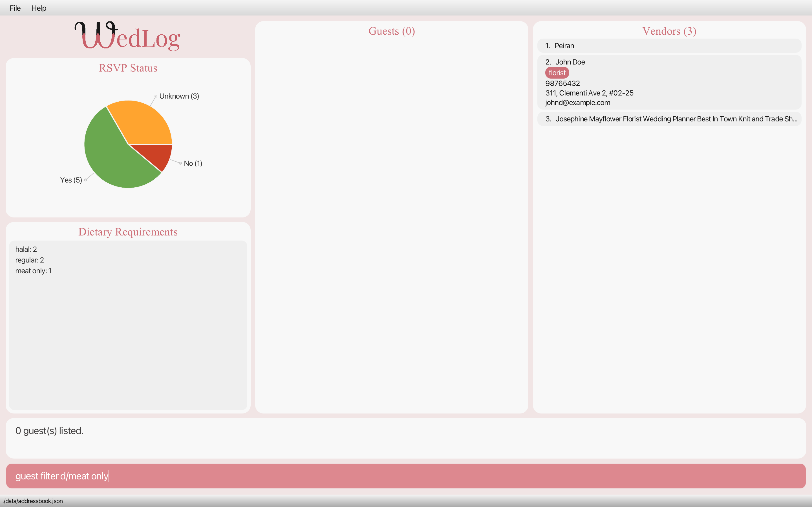Click the Yes (5) chart label
This screenshot has height=507, width=812.
click(71, 180)
